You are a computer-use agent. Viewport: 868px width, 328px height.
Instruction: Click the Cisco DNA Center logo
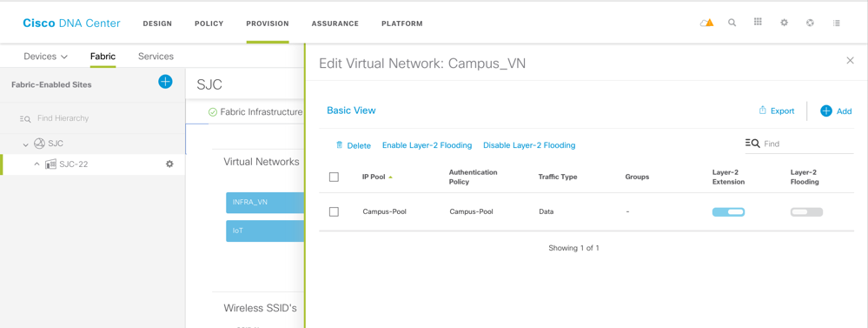[x=71, y=23]
